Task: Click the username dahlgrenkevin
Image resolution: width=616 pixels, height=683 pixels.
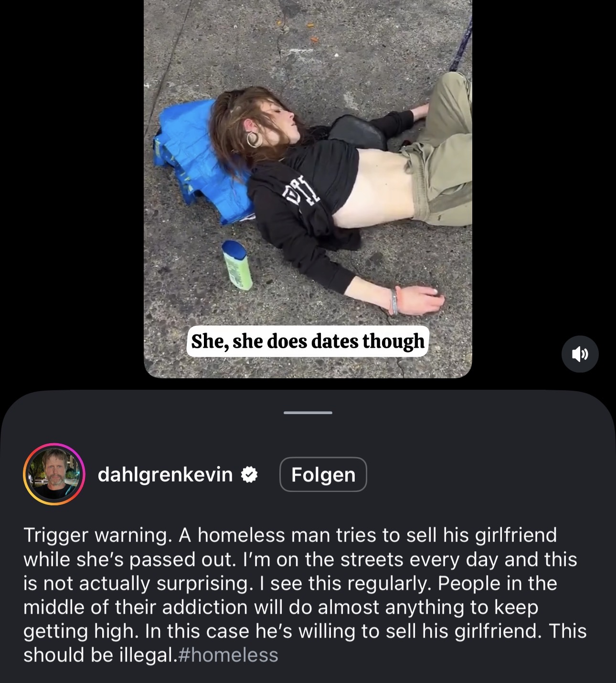Action: 165,474
